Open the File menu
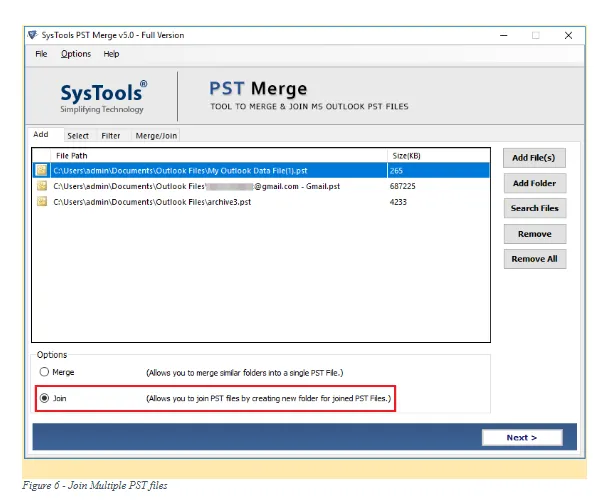This screenshot has height=502, width=602. click(41, 54)
